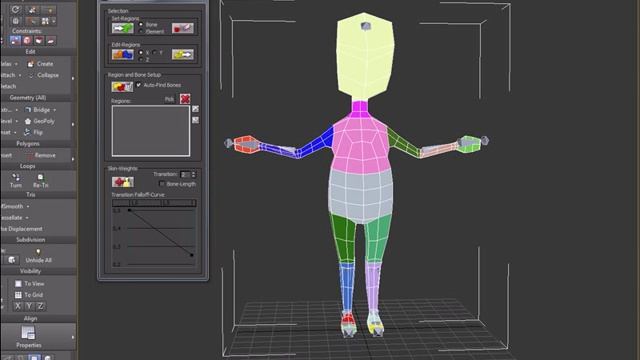The image size is (640, 360).
Task: Click the Transition value field
Action: point(185,175)
